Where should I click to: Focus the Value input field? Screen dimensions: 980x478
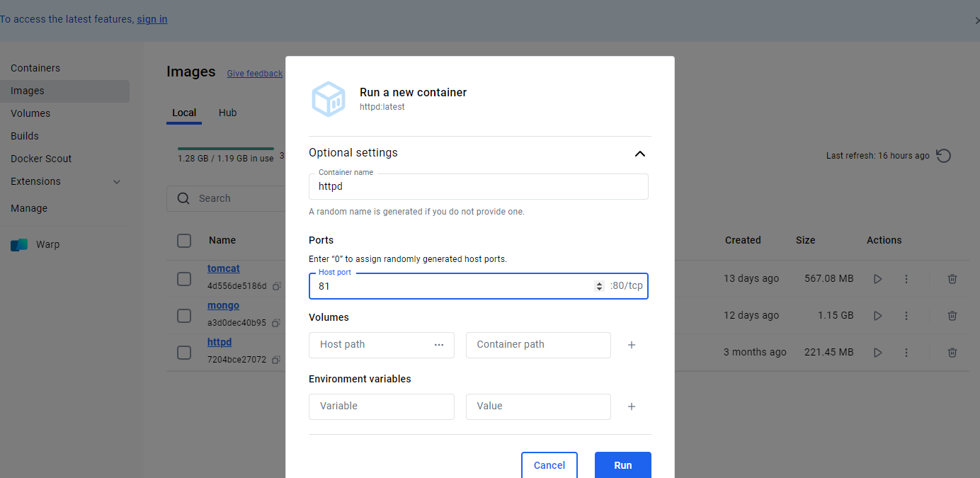538,406
